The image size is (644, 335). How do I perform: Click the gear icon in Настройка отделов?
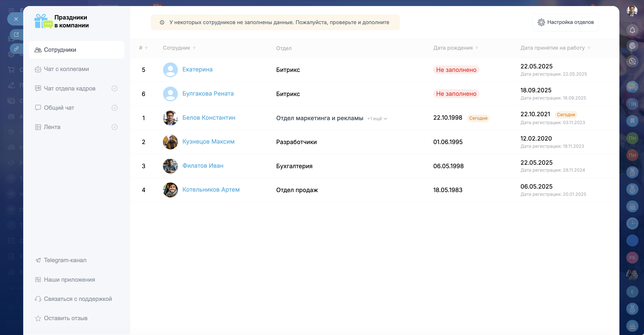click(541, 22)
